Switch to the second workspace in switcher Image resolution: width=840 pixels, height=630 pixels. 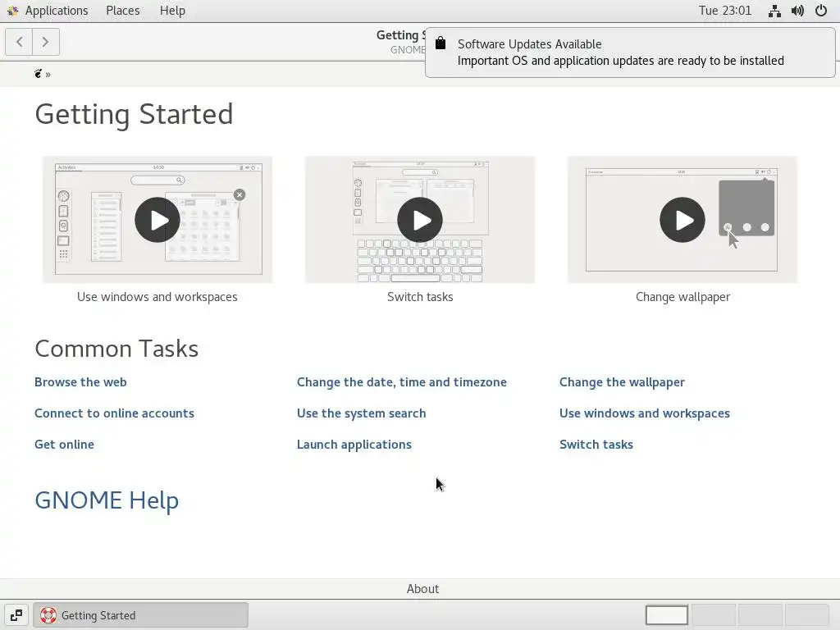point(714,615)
